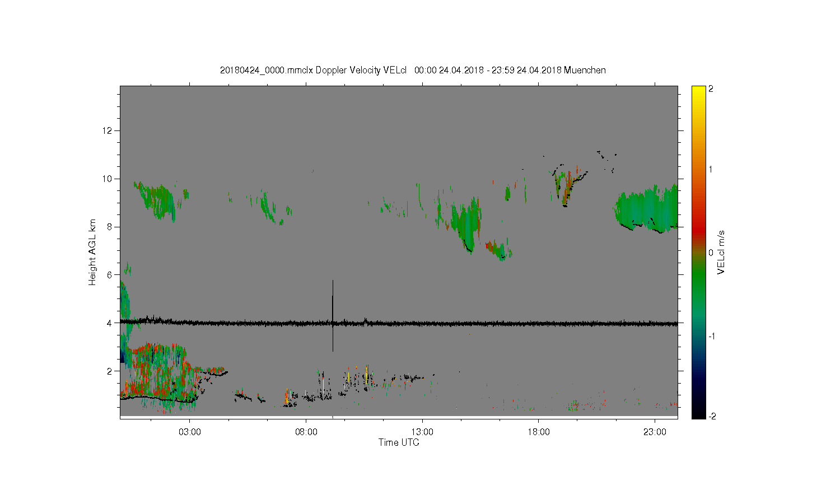Screen dimensions: 840x504
Task: Click the 13:00 time tick label
Action: [422, 432]
